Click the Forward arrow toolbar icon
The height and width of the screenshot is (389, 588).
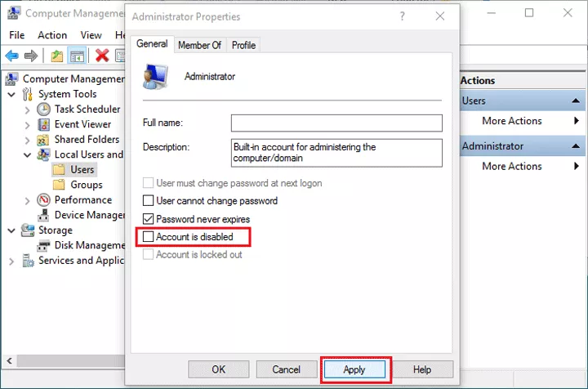click(x=31, y=56)
